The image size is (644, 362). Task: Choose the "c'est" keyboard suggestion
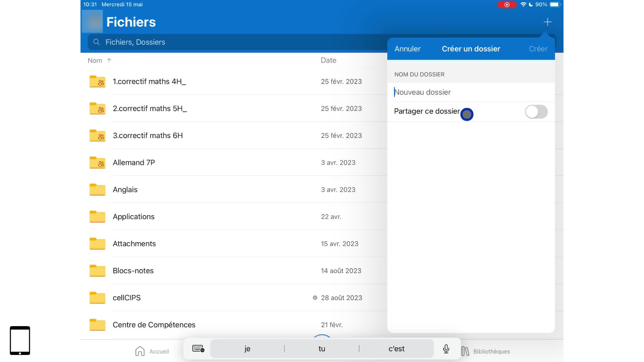[x=396, y=349]
